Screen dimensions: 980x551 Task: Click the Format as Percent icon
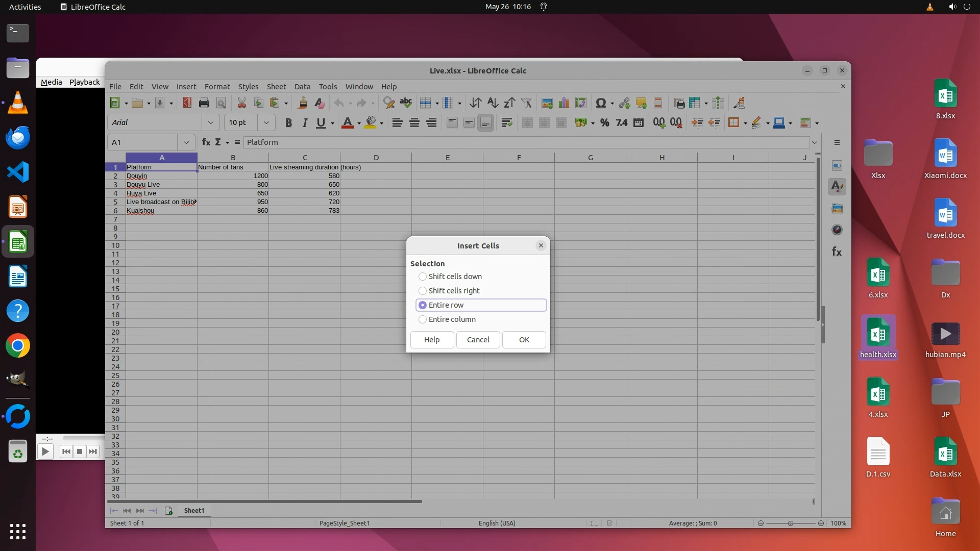point(605,122)
